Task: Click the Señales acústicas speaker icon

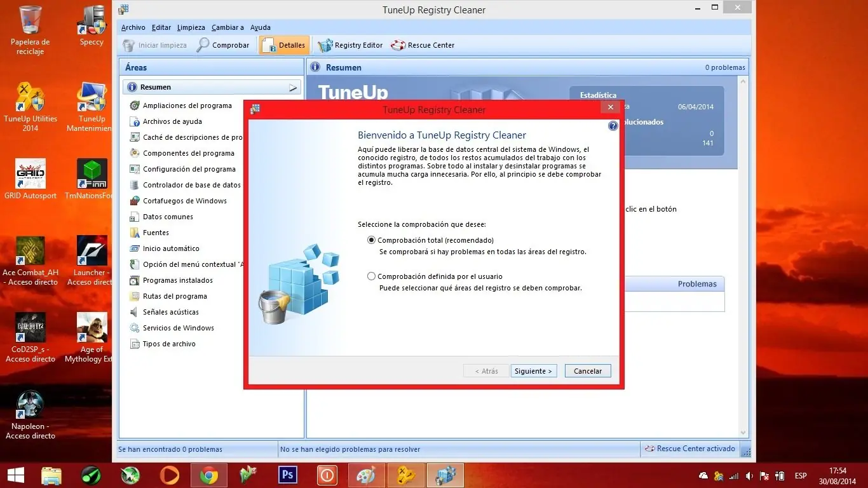Action: pyautogui.click(x=134, y=312)
